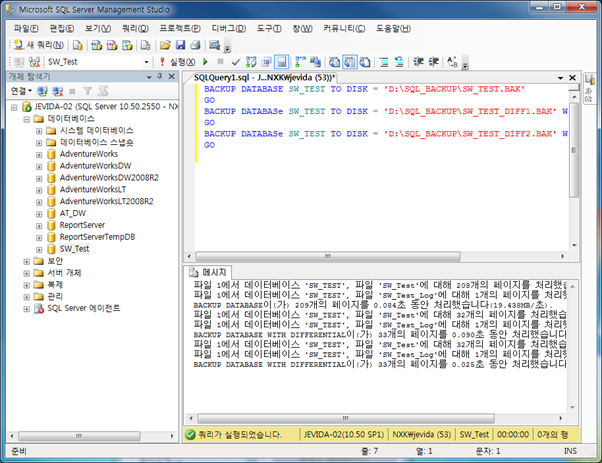Expand the 보안 folder
Image resolution: width=602 pixels, height=463 pixels.
[26, 262]
